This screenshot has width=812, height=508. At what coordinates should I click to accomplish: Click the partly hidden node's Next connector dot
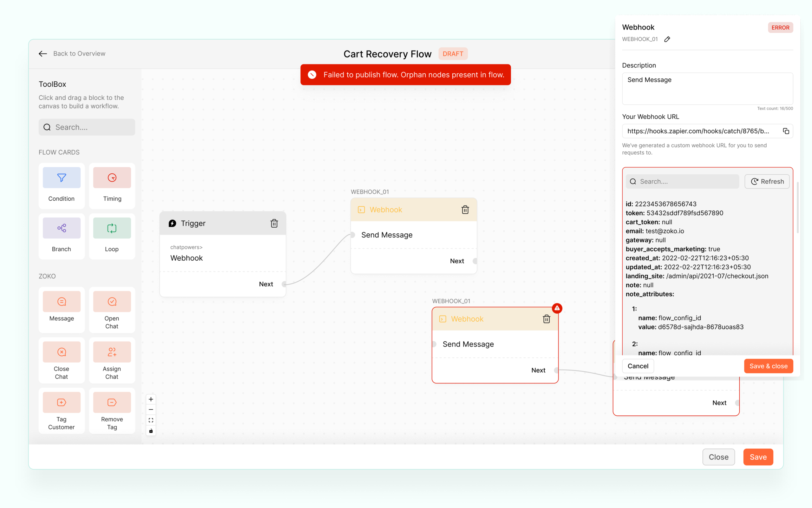pos(737,403)
